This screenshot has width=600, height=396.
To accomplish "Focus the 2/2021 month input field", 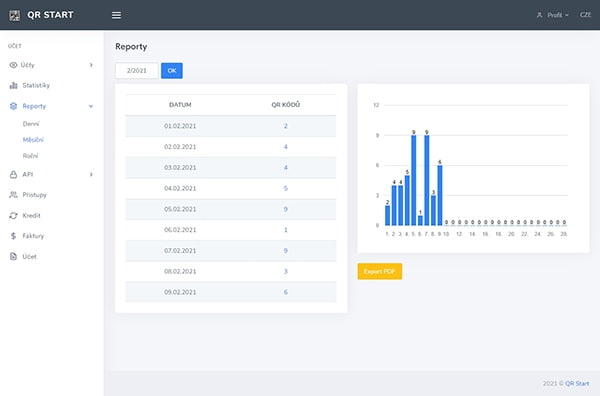I will tap(137, 71).
